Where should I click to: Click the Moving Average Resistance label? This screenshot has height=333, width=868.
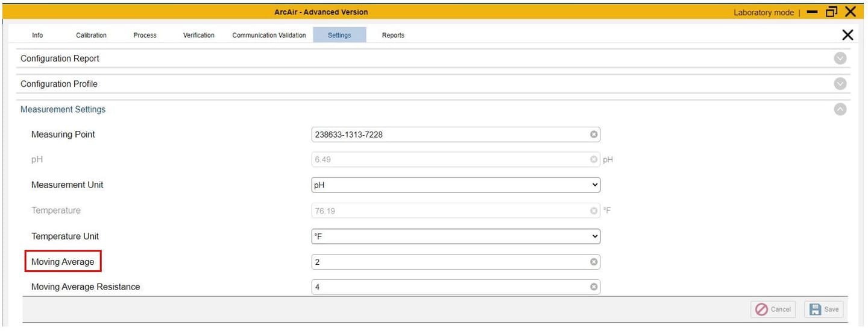coord(86,287)
